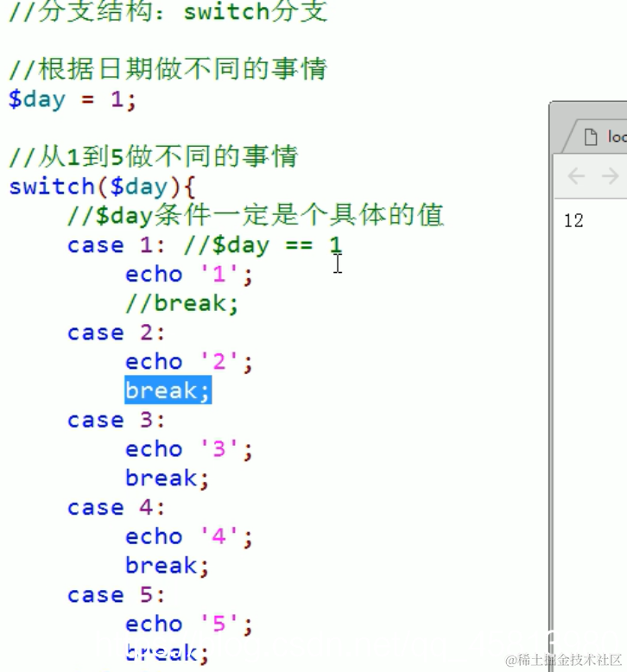
Task: Click the 'switch($day){' line
Action: [x=102, y=187]
